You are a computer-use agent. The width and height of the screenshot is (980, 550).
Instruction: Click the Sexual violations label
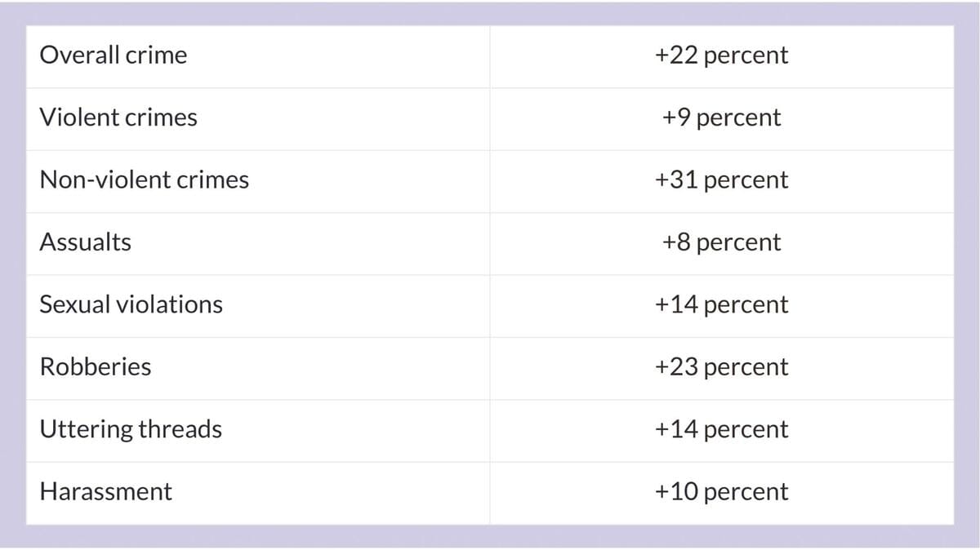tap(131, 304)
